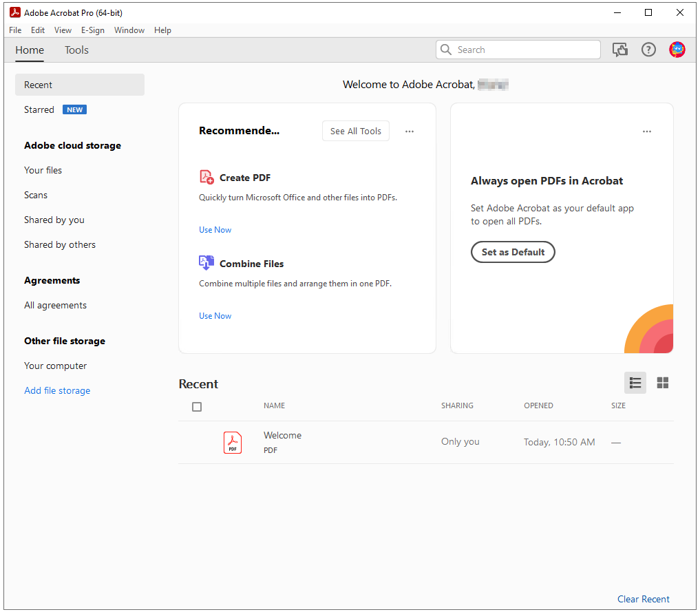The height and width of the screenshot is (612, 700).
Task: Click the Clear Recent link
Action: click(x=644, y=599)
